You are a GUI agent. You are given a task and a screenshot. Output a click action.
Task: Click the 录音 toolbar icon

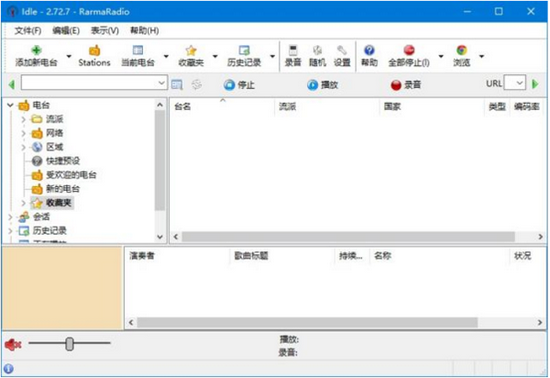tap(293, 50)
